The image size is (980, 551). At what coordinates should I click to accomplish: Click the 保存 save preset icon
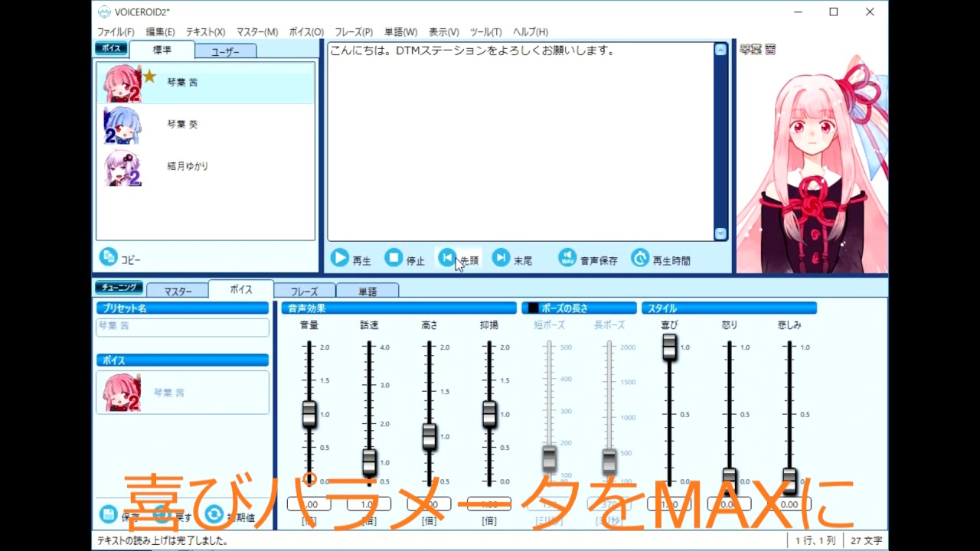tap(108, 514)
